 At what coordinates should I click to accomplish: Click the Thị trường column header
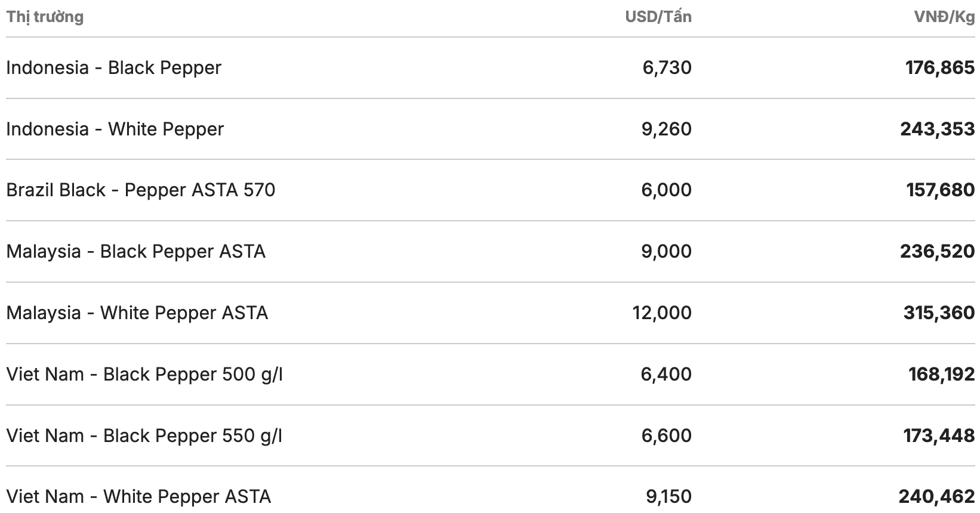pos(45,17)
